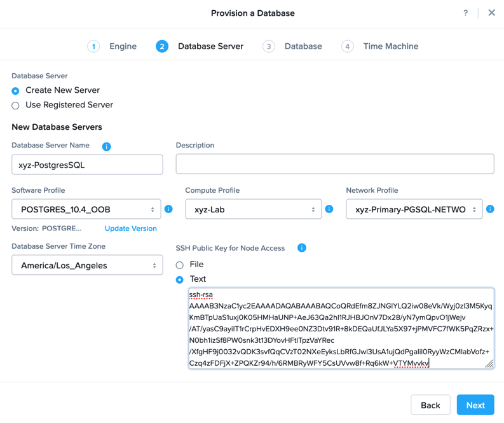Go to the Database Server step
This screenshot has height=423, width=504.
point(210,46)
